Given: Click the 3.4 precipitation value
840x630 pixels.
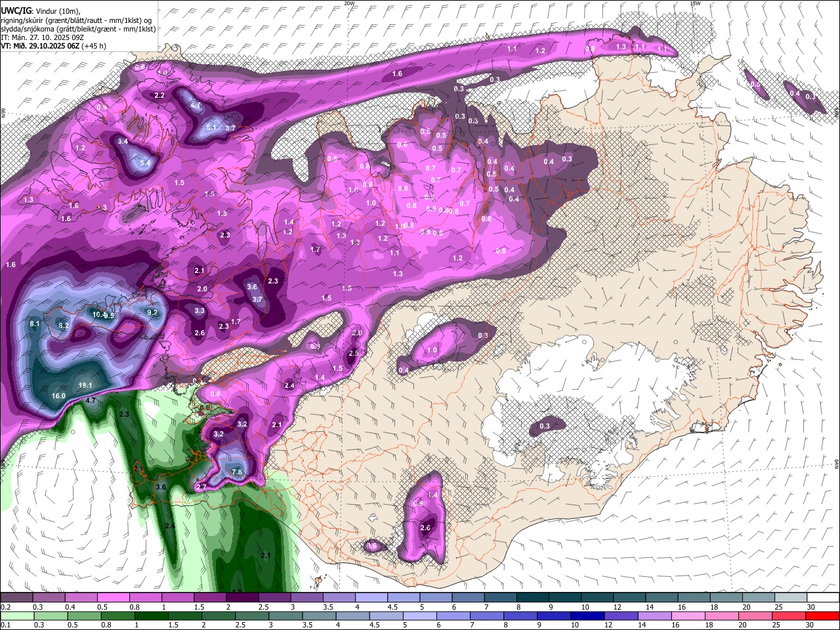Looking at the screenshot, I should (123, 141).
